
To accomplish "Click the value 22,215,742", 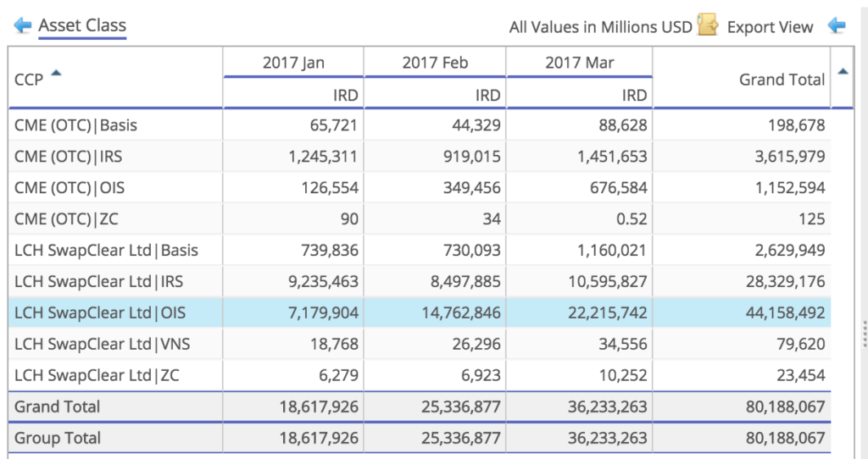I will [607, 313].
